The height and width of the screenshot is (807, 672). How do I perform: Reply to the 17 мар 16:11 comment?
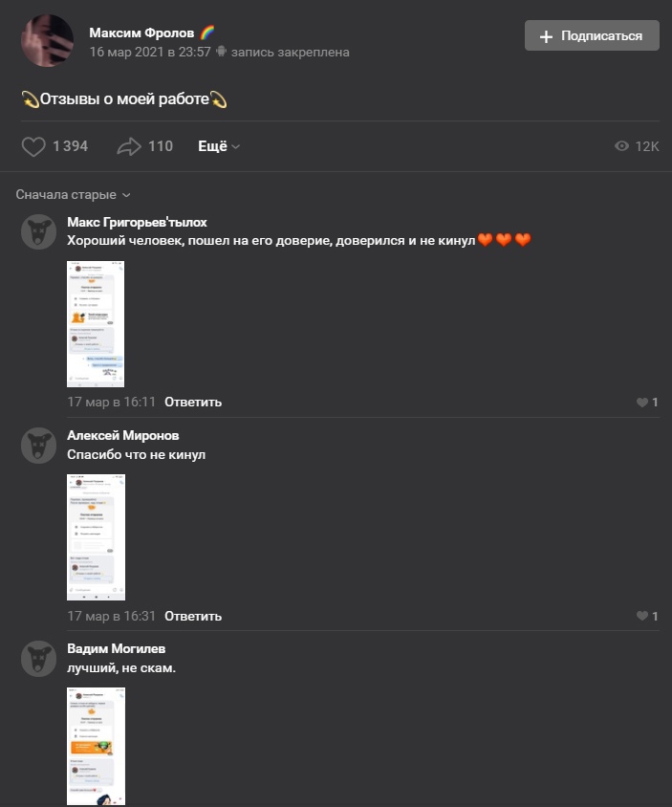click(x=193, y=403)
